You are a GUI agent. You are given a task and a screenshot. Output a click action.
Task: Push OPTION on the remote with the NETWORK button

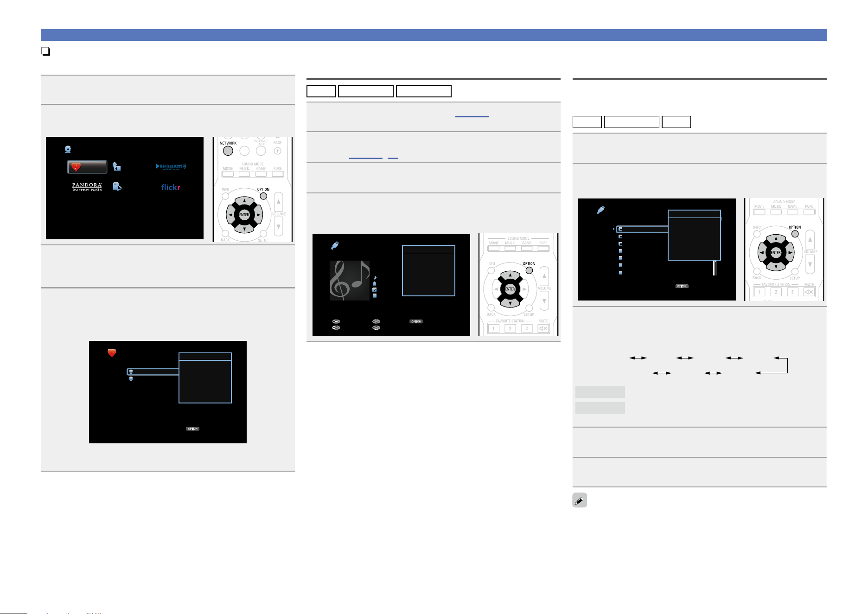[263, 196]
